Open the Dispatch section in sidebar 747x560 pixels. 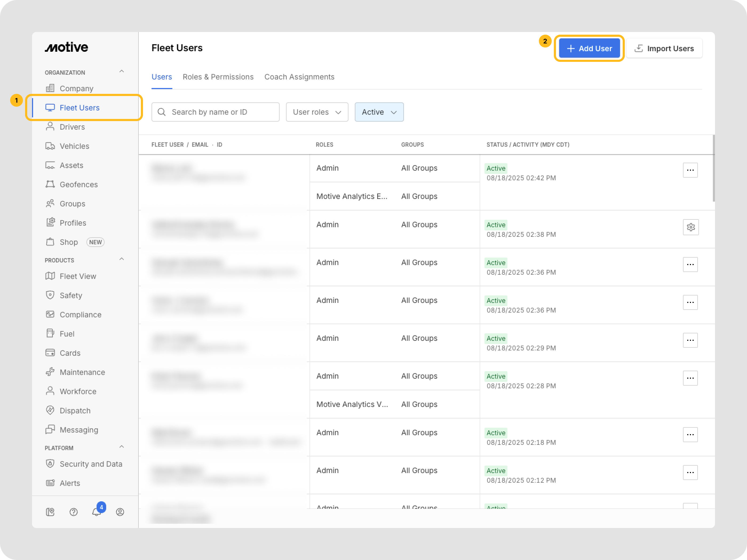[x=75, y=410]
